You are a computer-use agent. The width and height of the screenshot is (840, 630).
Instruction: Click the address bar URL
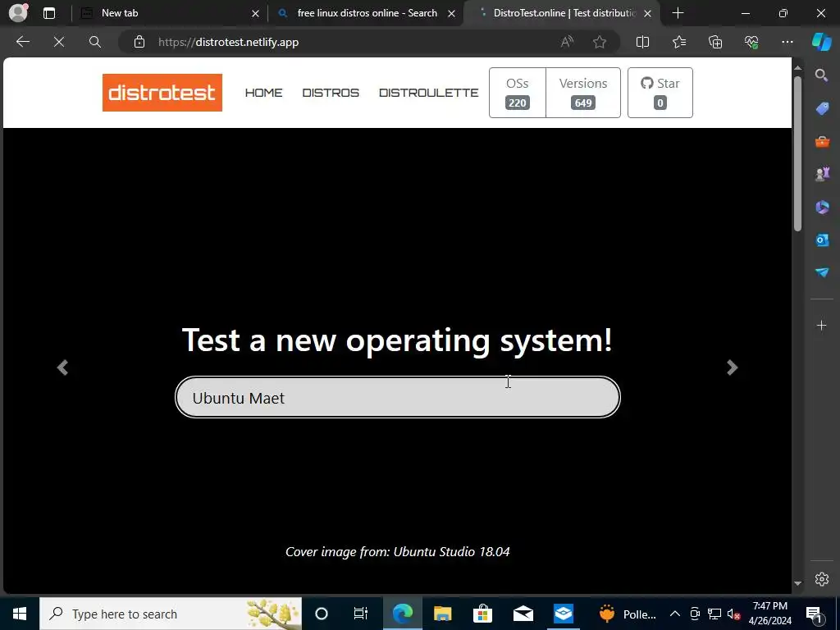[228, 42]
